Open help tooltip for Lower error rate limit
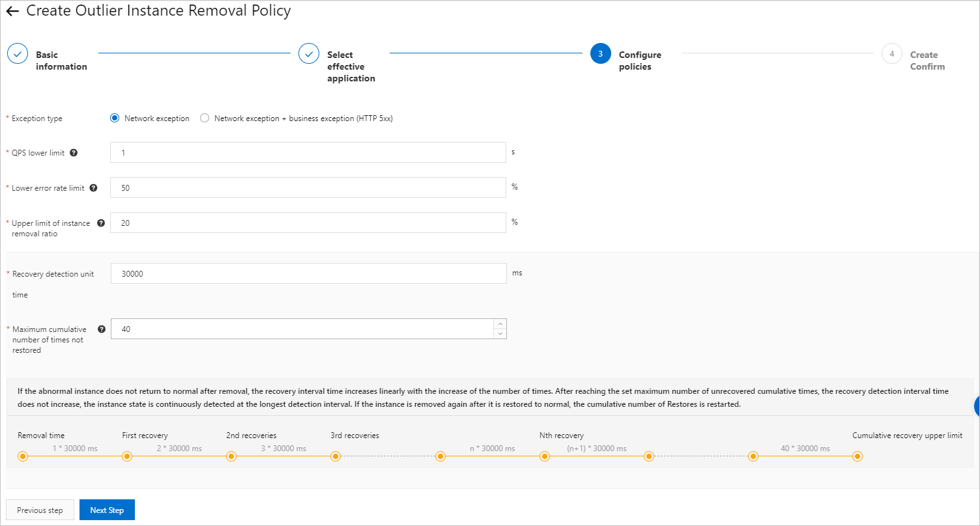The width and height of the screenshot is (980, 526). tap(93, 188)
